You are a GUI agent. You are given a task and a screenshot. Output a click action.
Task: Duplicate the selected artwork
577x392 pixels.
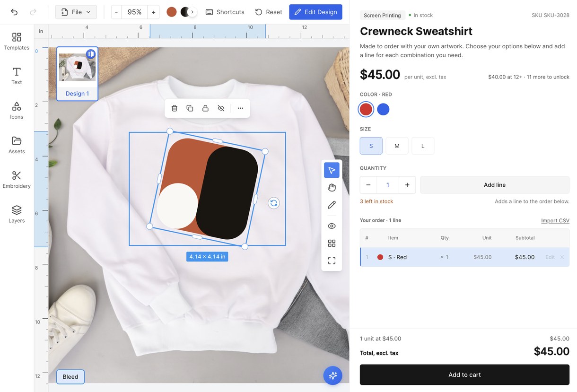coord(190,108)
